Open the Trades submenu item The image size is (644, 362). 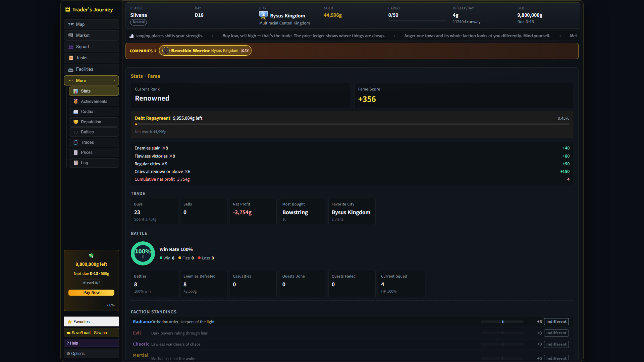tap(94, 142)
